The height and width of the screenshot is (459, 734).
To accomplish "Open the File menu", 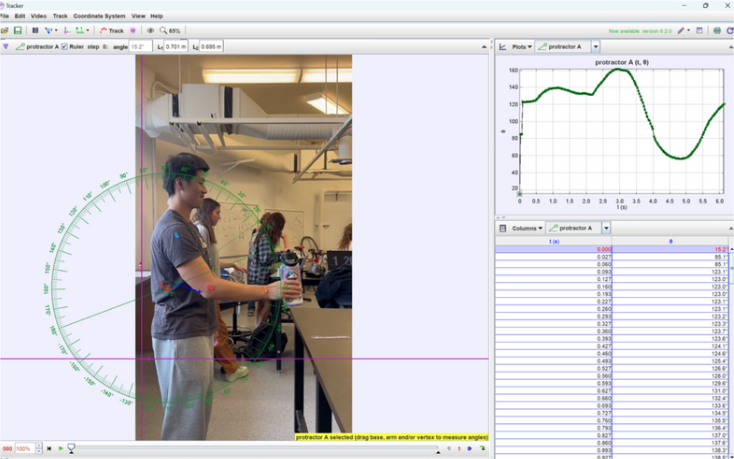I will [5, 16].
